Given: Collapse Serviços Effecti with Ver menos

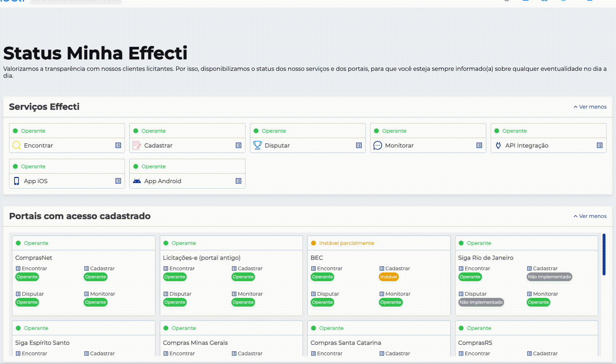Looking at the screenshot, I should 590,107.
